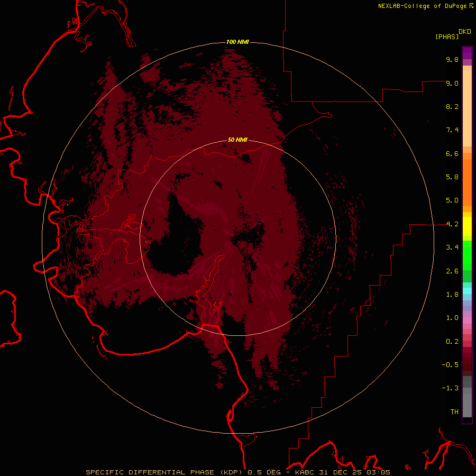Select the 0.2 scale value
The height and width of the screenshot is (476, 476).
tap(452, 342)
